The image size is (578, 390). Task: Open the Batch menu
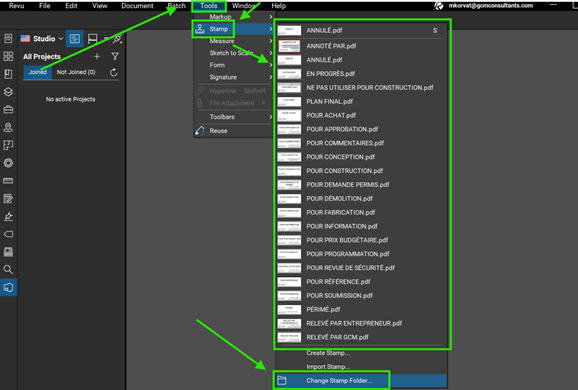[x=177, y=6]
